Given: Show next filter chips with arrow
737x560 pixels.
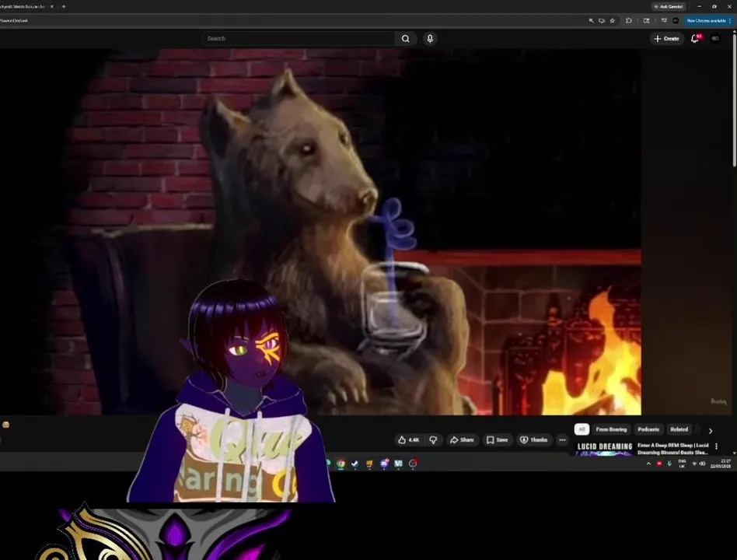Looking at the screenshot, I should click(x=711, y=431).
